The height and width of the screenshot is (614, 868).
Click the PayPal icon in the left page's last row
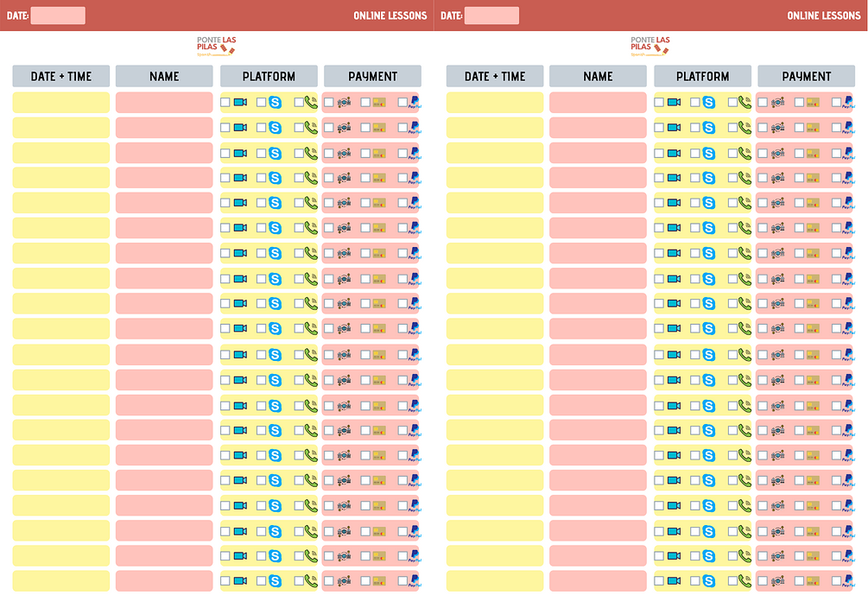415,581
